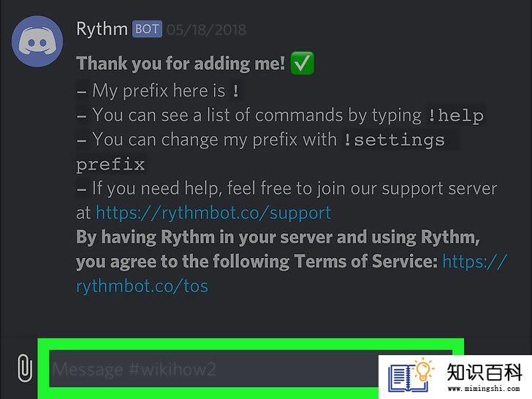Viewport: 532px width, 399px height.
Task: Click the 'If you need help' message line
Action: (286, 189)
